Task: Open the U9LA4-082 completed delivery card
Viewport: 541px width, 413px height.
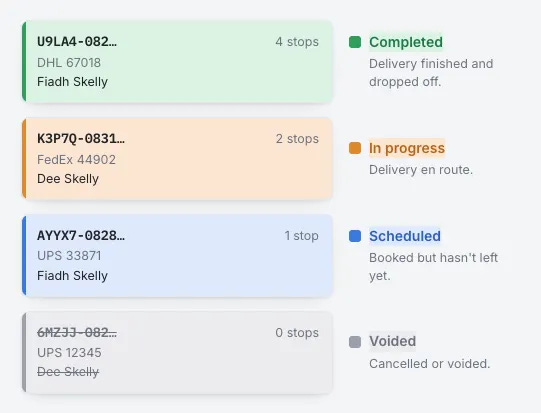Action: tap(177, 61)
